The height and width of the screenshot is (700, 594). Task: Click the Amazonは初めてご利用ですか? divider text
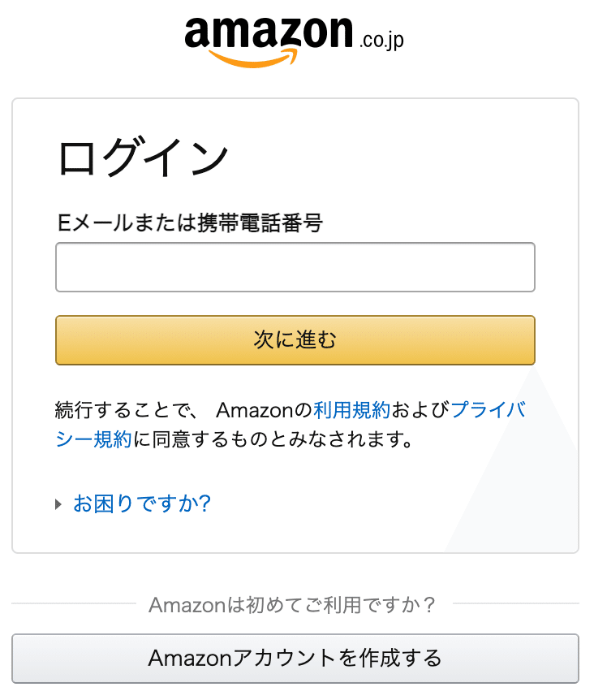[297, 604]
